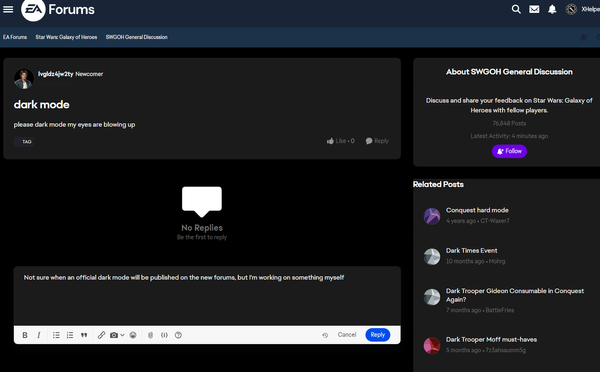Toggle bold formatting in the editor
This screenshot has height=372, width=600.
point(25,335)
